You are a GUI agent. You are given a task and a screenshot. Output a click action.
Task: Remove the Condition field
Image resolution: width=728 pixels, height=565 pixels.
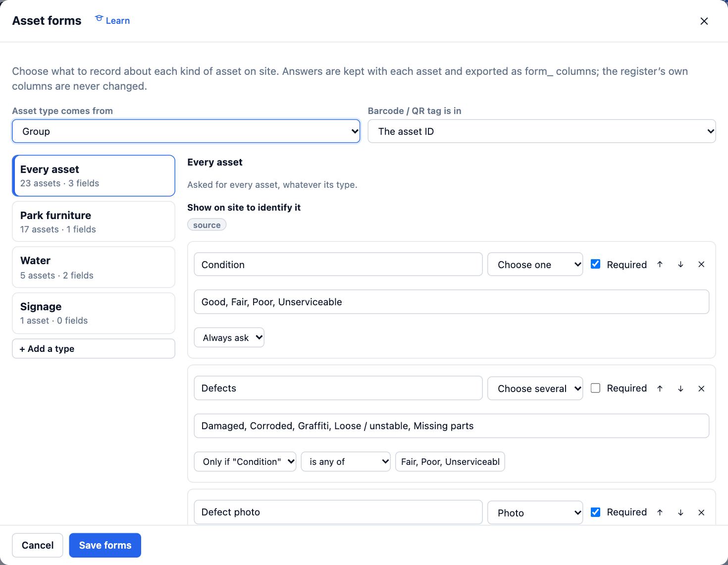coord(701,265)
